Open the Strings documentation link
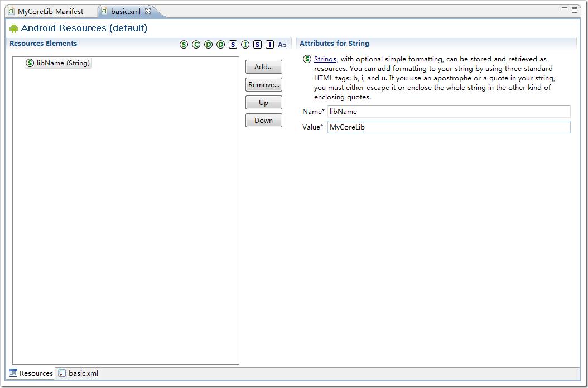Screen dimensions: 588x388 point(325,59)
